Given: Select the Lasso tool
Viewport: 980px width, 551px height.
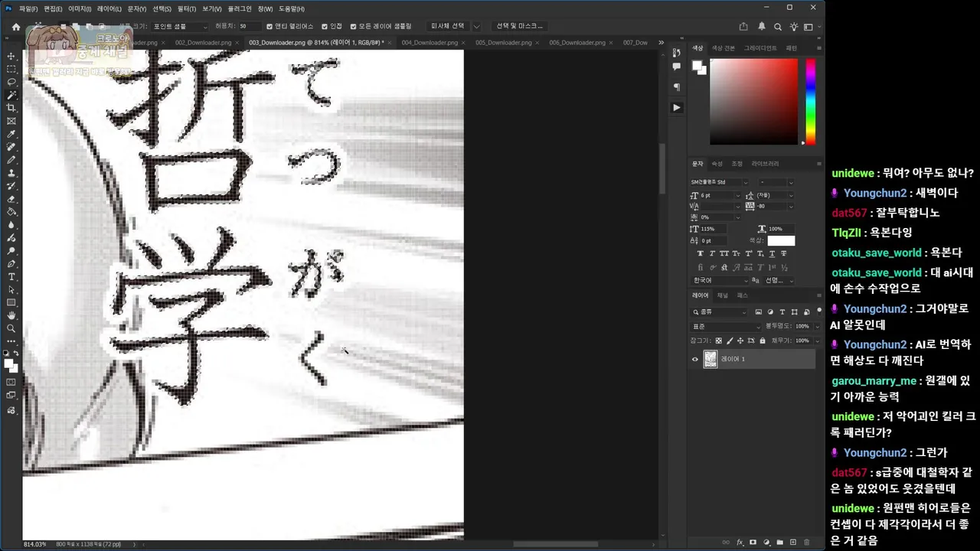Looking at the screenshot, I should pos(11,82).
